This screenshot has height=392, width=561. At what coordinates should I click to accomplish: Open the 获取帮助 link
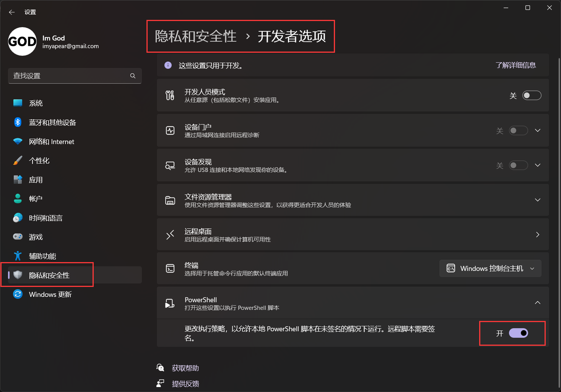pyautogui.click(x=185, y=368)
